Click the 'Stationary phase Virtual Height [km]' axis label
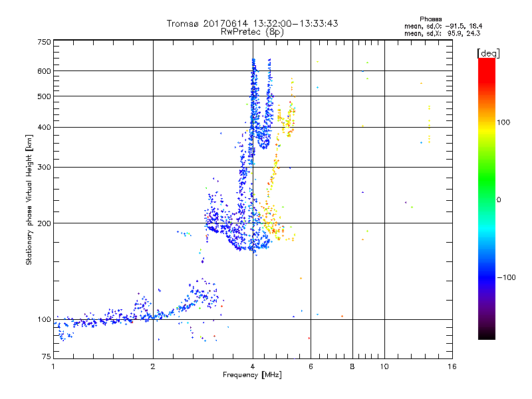 [29, 200]
